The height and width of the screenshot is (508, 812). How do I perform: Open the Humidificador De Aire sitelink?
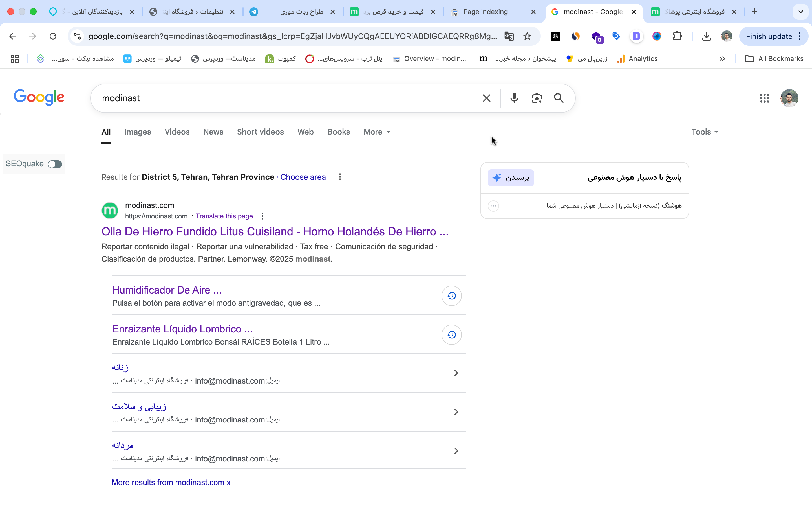(x=167, y=290)
